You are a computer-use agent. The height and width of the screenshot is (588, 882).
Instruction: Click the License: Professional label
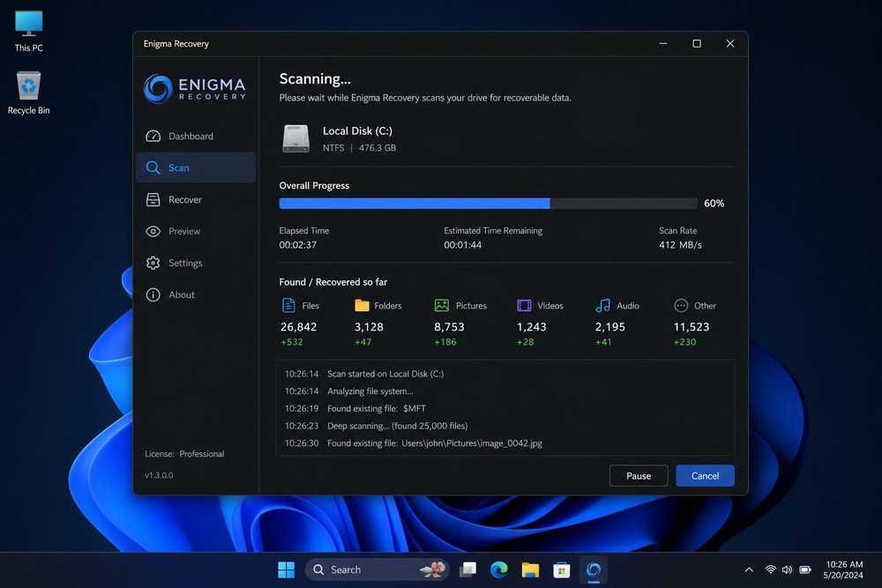click(x=184, y=454)
